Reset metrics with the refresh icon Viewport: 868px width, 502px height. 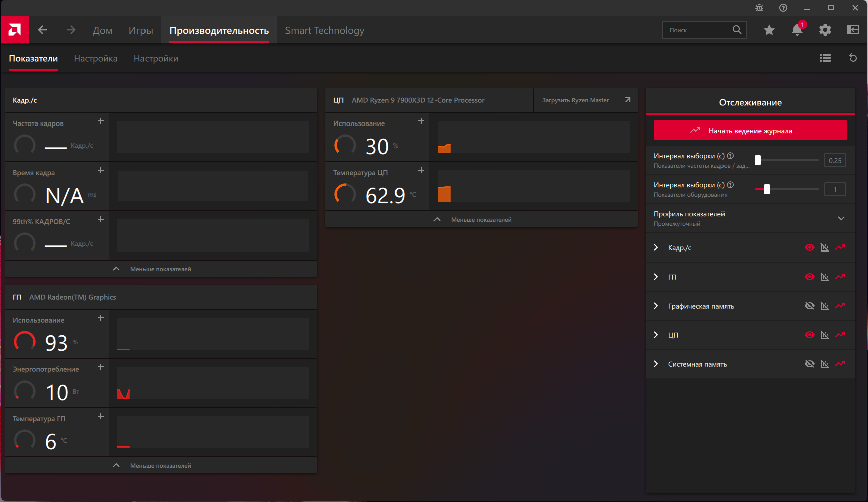(x=853, y=58)
